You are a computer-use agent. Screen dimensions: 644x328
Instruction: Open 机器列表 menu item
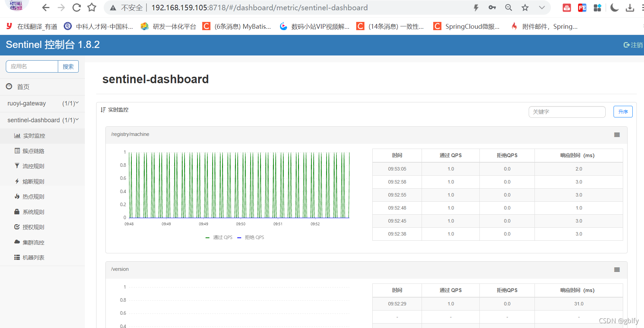(x=42, y=257)
